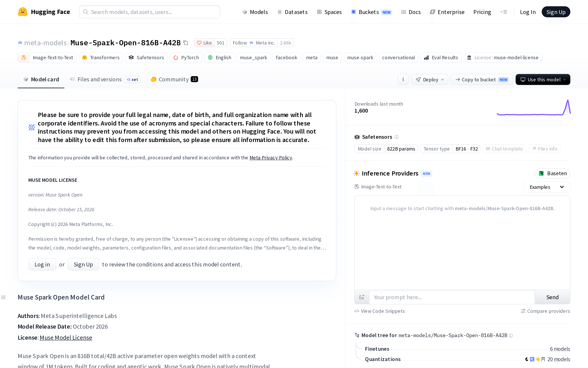
Task: Click the Log in button in license box
Action: point(42,264)
